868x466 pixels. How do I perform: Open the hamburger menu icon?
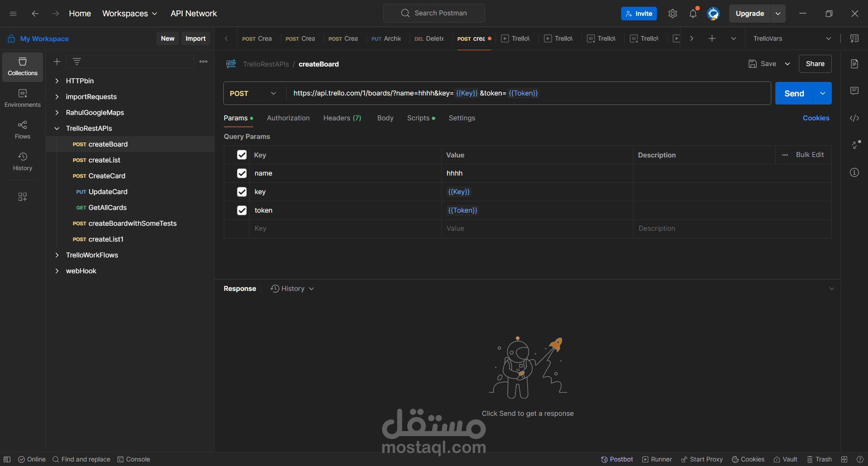pos(13,14)
